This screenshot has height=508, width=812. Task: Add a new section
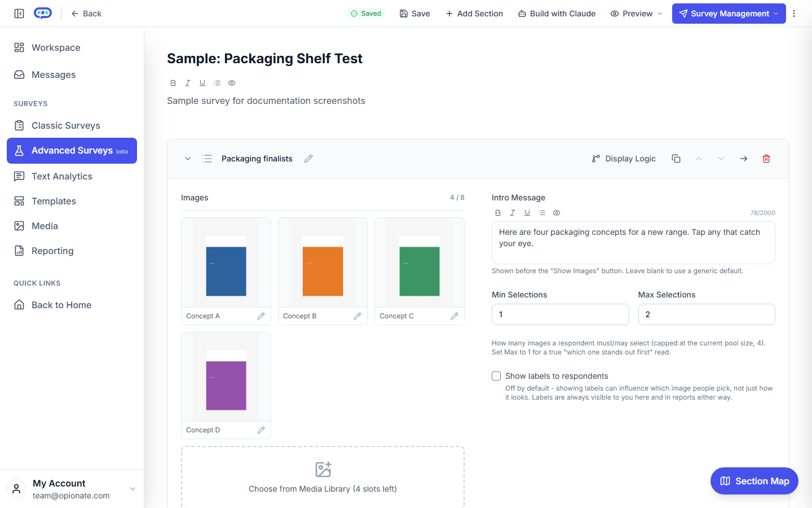point(474,14)
